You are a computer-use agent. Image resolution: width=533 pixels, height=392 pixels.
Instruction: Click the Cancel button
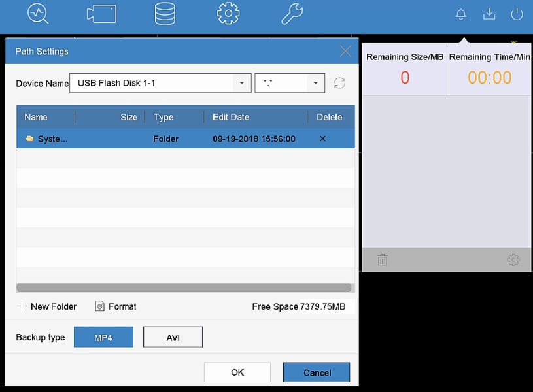(317, 372)
